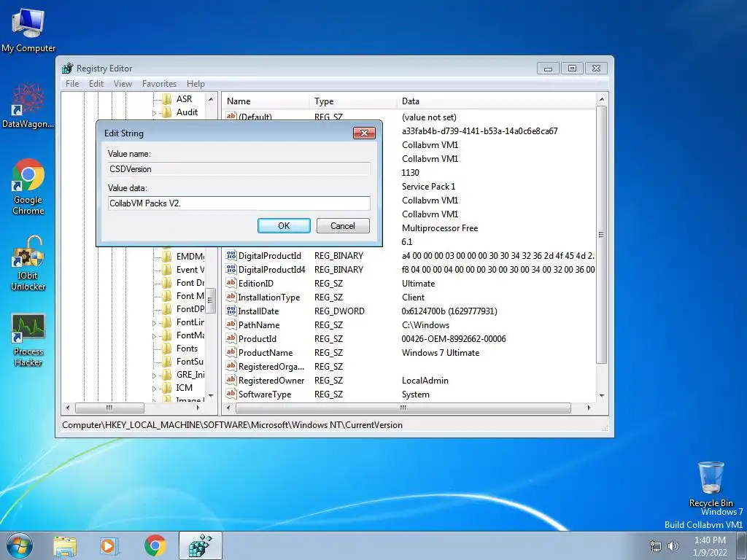This screenshot has width=747, height=560.
Task: Expand the FontMapper key node
Action: click(x=154, y=336)
